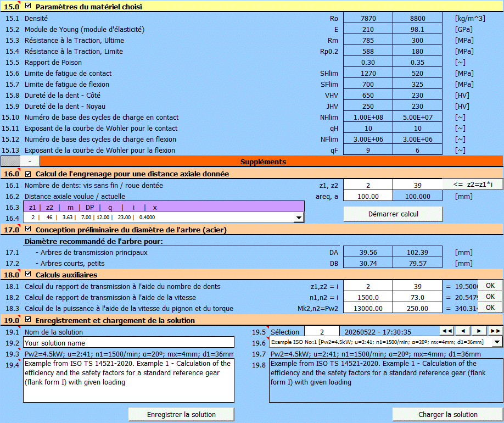Screen dimensions: 504x423
Task: Click the solution name field 'Your solution name'
Action: coord(128,343)
